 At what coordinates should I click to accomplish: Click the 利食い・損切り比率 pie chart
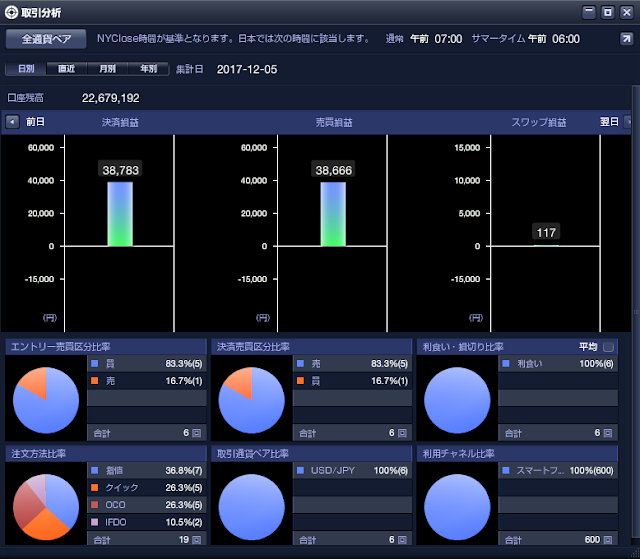coord(457,400)
